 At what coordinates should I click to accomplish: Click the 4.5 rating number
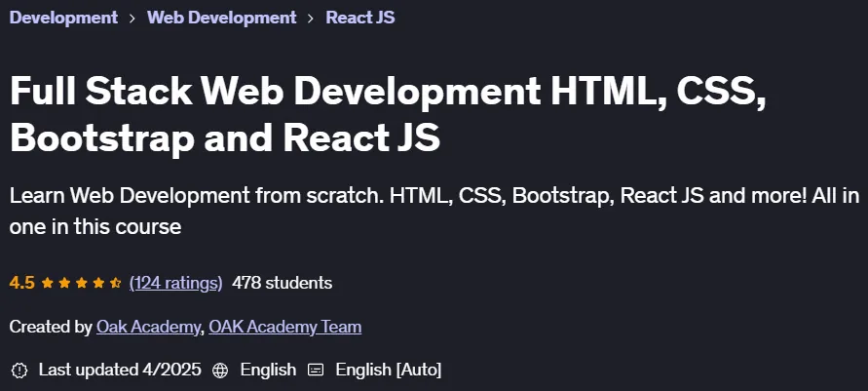[x=22, y=283]
